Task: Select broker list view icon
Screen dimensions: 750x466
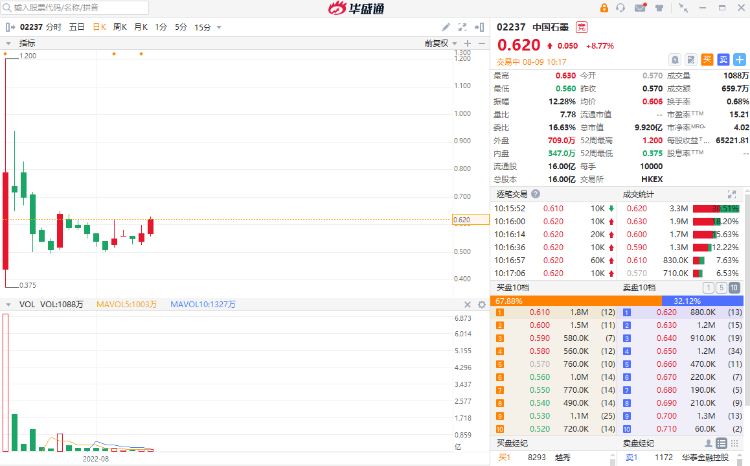Action: (x=721, y=443)
